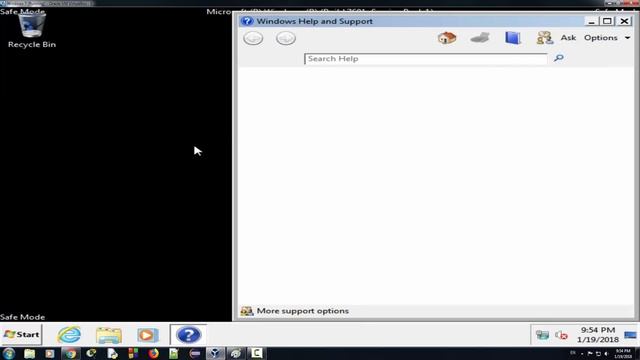Click host taskbar small clock
The image size is (640, 360).
(623, 353)
